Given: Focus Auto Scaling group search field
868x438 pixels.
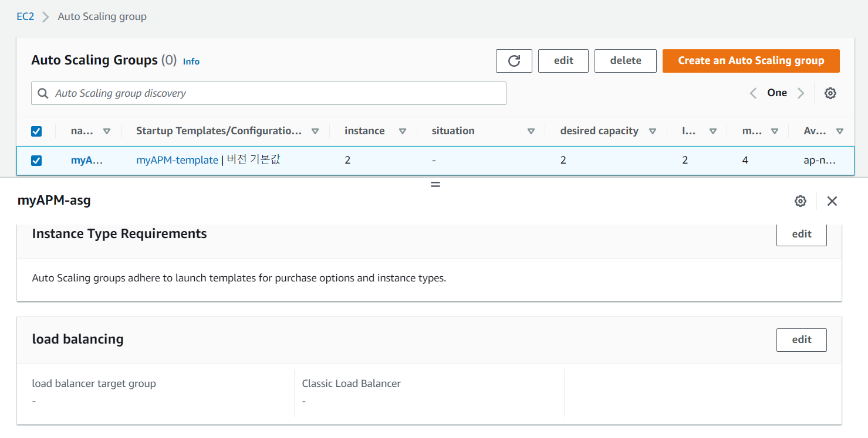Looking at the screenshot, I should (x=268, y=93).
